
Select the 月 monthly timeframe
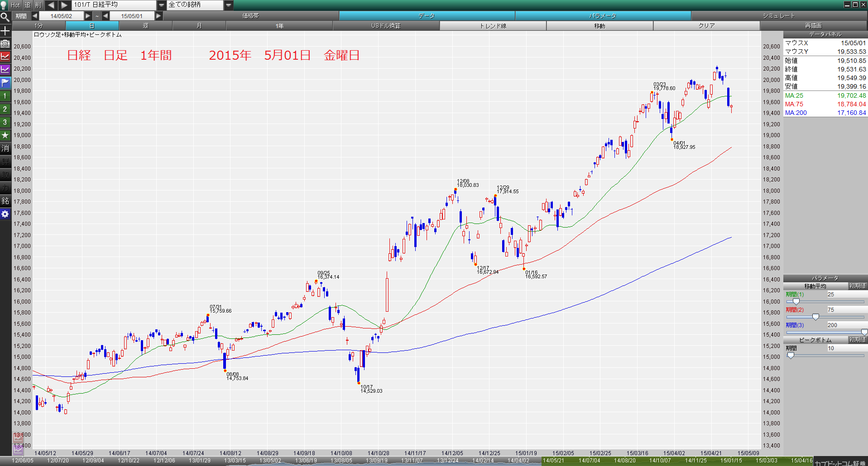coord(199,26)
